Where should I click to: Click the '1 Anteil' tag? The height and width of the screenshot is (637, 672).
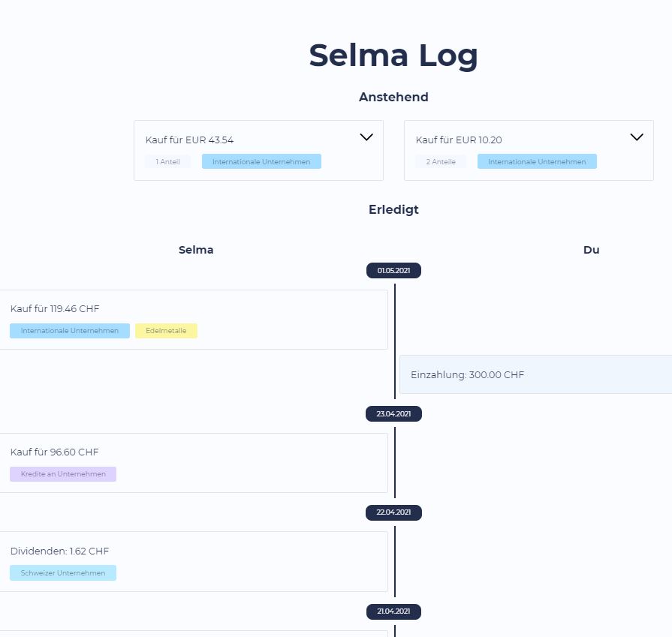coord(167,161)
